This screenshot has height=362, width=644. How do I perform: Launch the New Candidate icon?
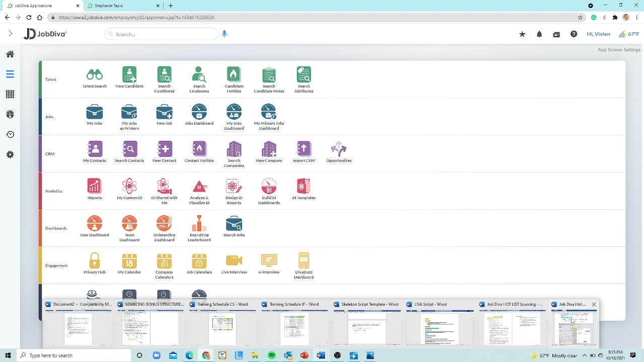coord(129,75)
